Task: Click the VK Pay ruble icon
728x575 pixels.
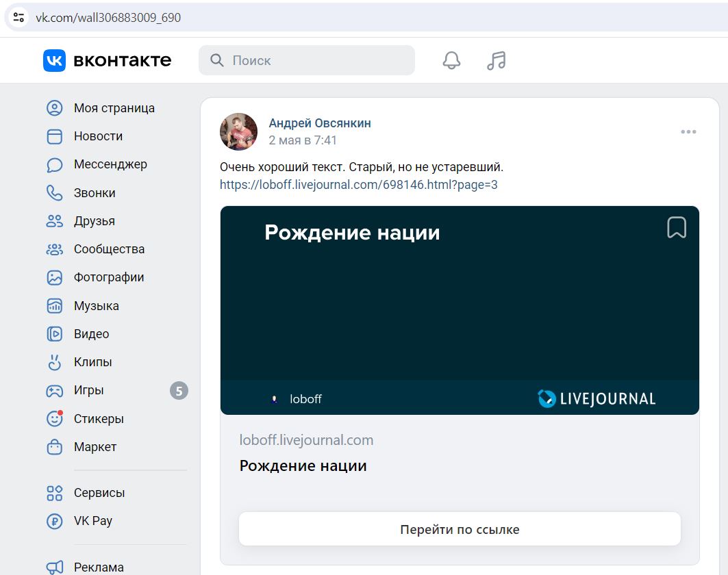Action: coord(54,521)
